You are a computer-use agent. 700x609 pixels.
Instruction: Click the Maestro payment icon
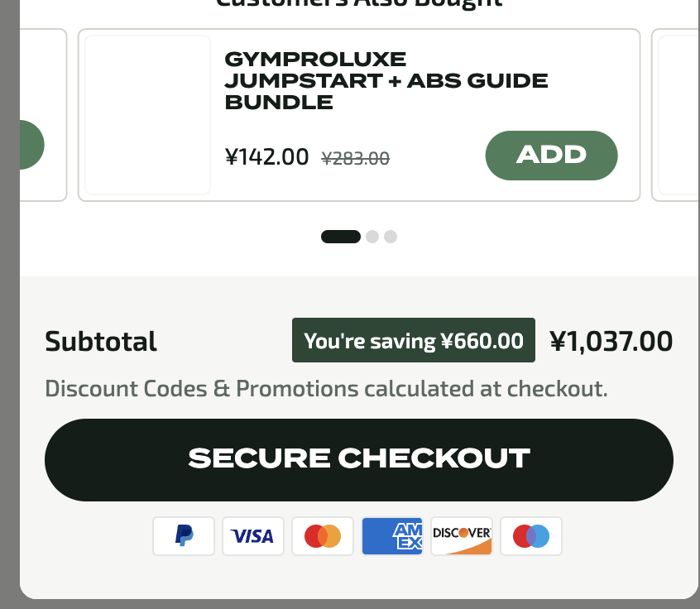531,536
